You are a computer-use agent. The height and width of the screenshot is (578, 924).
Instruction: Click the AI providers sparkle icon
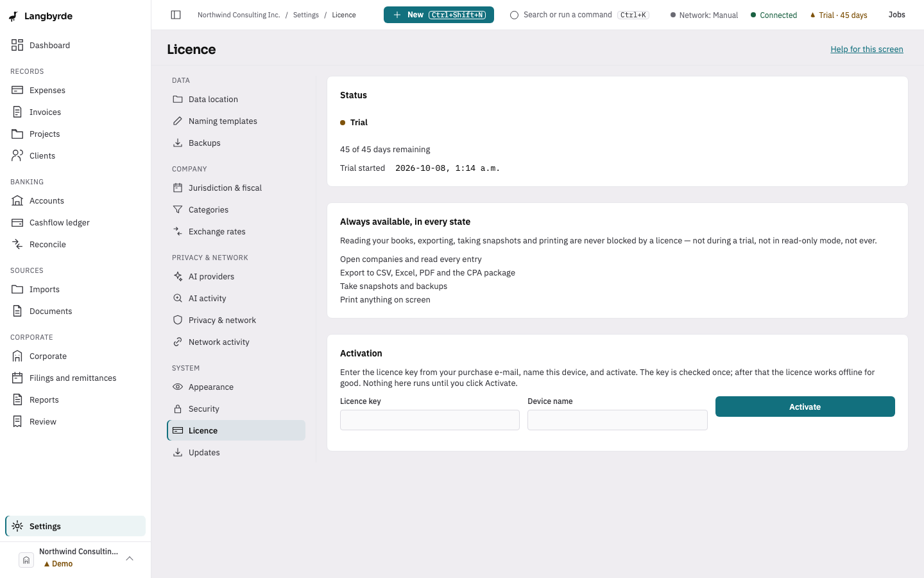(178, 276)
